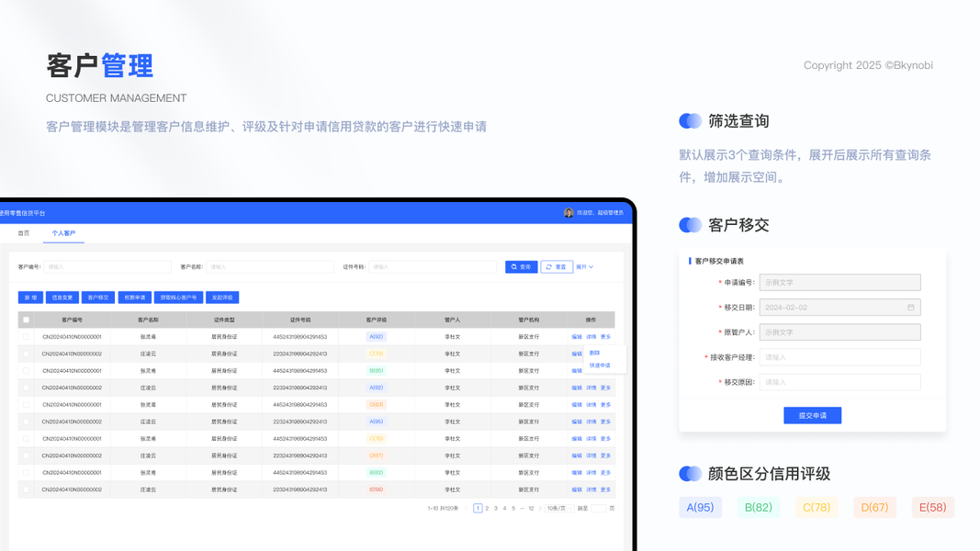Click the B(85) rating badge in table
Viewport: 980px width, 551px height.
click(377, 370)
